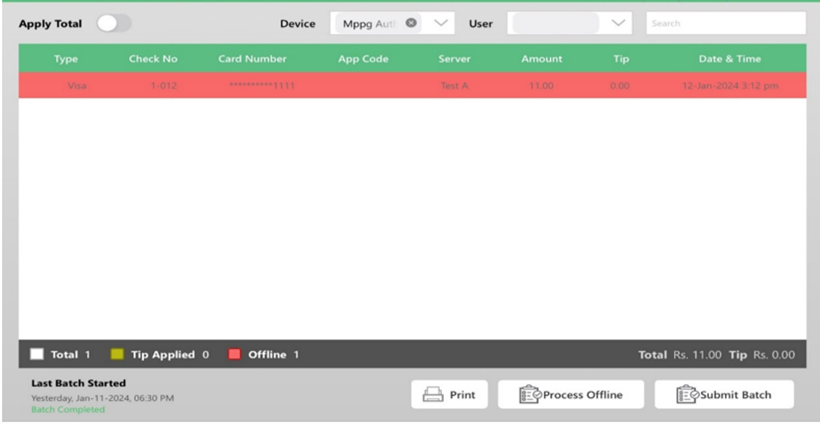This screenshot has height=423, width=820.
Task: Click the Submit Batch clipboard icon
Action: [687, 395]
